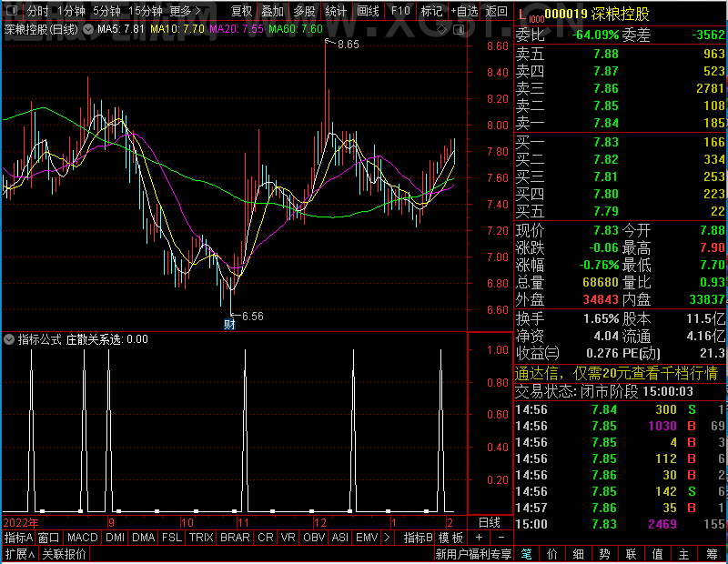Image resolution: width=728 pixels, height=564 pixels.
Task: Click the 窗口 window tab
Action: (49, 538)
